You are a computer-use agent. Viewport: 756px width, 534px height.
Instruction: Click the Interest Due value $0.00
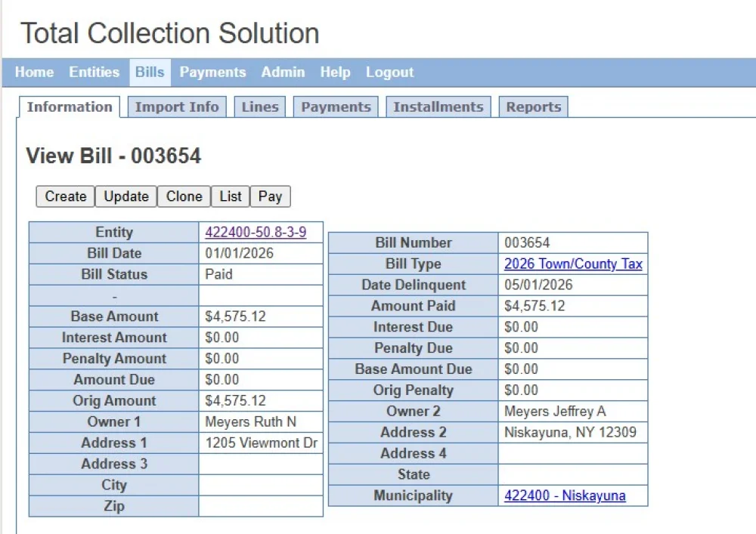click(x=521, y=327)
